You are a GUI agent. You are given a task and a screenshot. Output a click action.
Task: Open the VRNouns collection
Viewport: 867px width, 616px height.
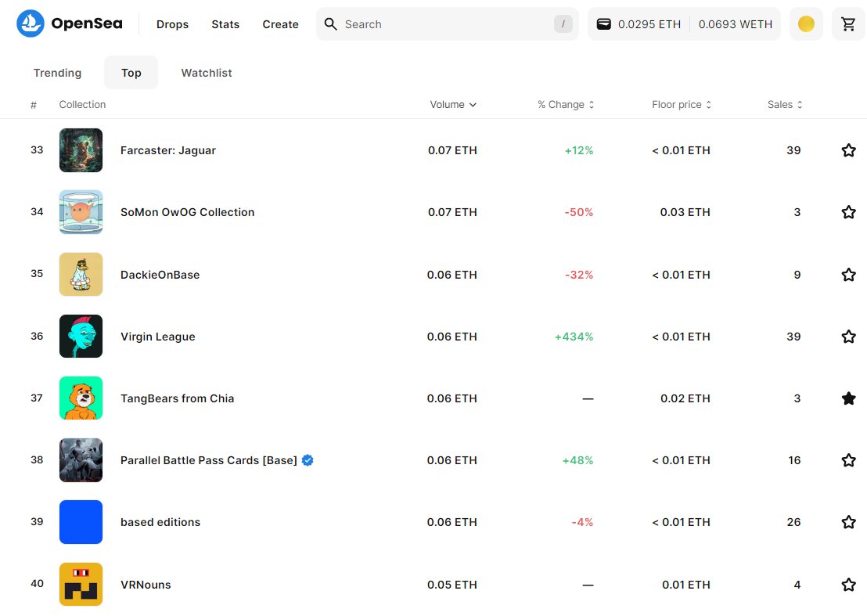[x=146, y=585]
